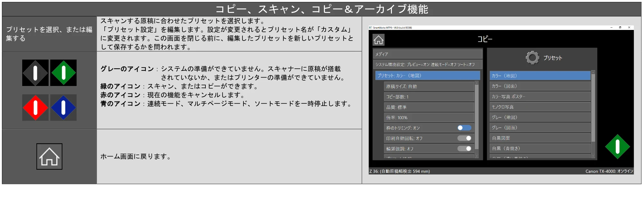This screenshot has width=644, height=218.
Task: Click the SmartWorks MFP6 - V6.0 window title
Action: coord(393,28)
